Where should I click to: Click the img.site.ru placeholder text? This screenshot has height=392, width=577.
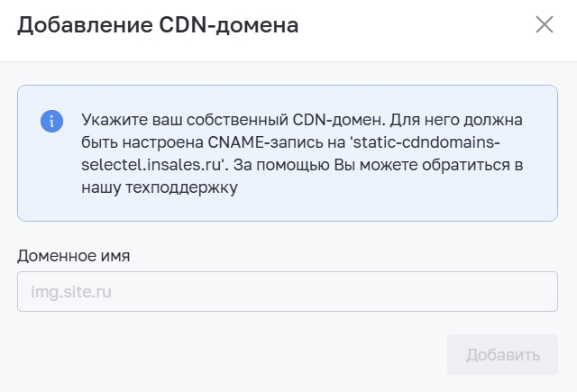click(71, 292)
